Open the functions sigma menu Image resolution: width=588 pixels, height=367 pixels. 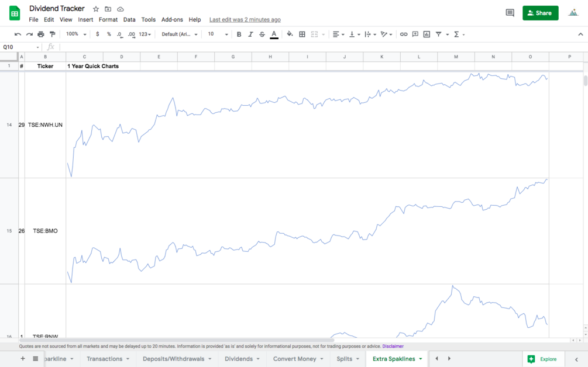coord(459,34)
